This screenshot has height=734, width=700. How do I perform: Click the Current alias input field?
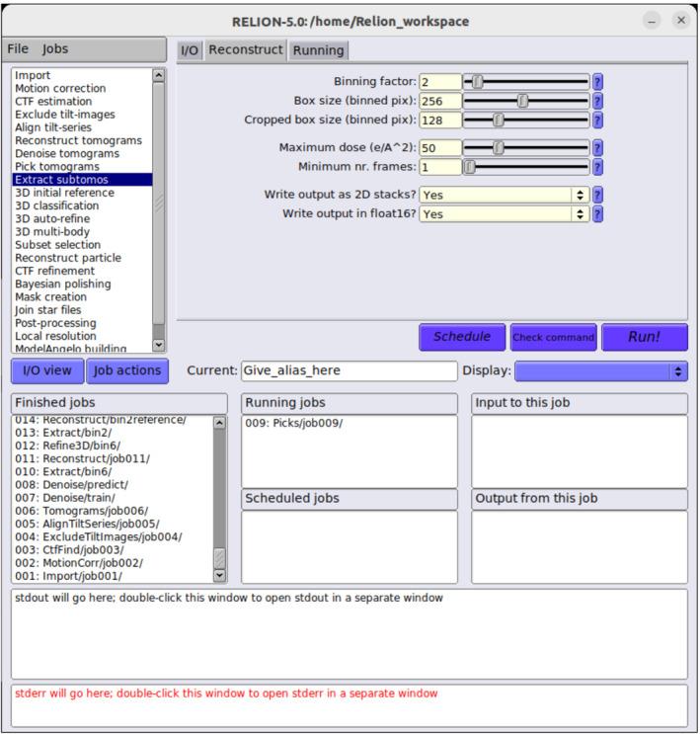pyautogui.click(x=350, y=370)
